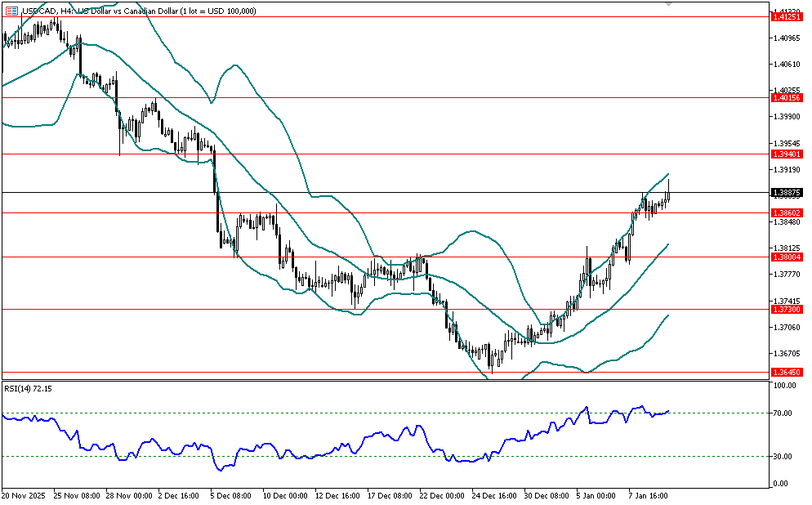Viewport: 812px width, 505px height.
Task: Click the 1.40610 price scale label
Action: coord(787,64)
